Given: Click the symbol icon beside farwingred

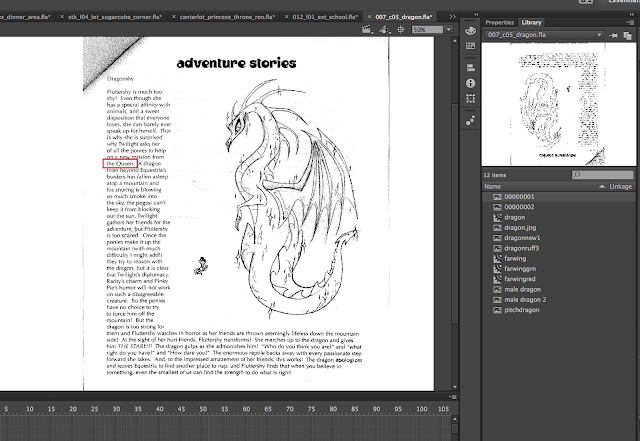Looking at the screenshot, I should [497, 279].
